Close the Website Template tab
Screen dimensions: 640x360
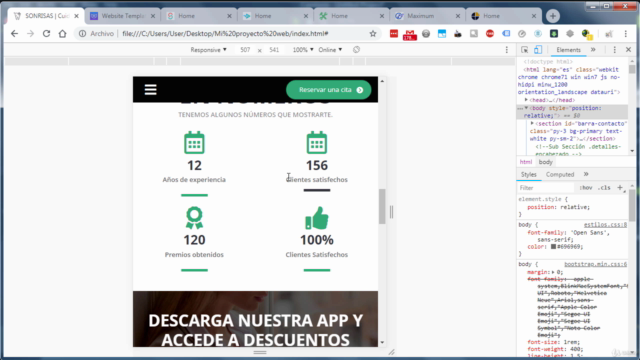153,16
